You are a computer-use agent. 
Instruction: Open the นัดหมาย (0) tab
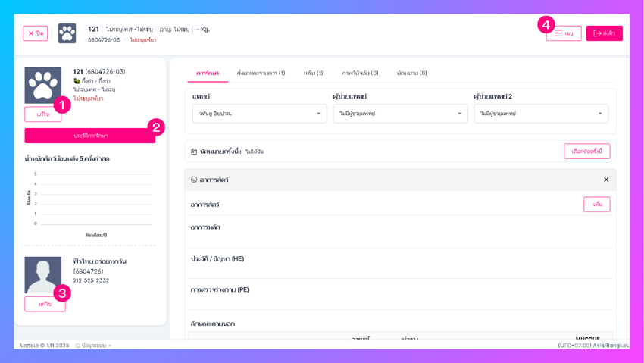click(x=412, y=73)
